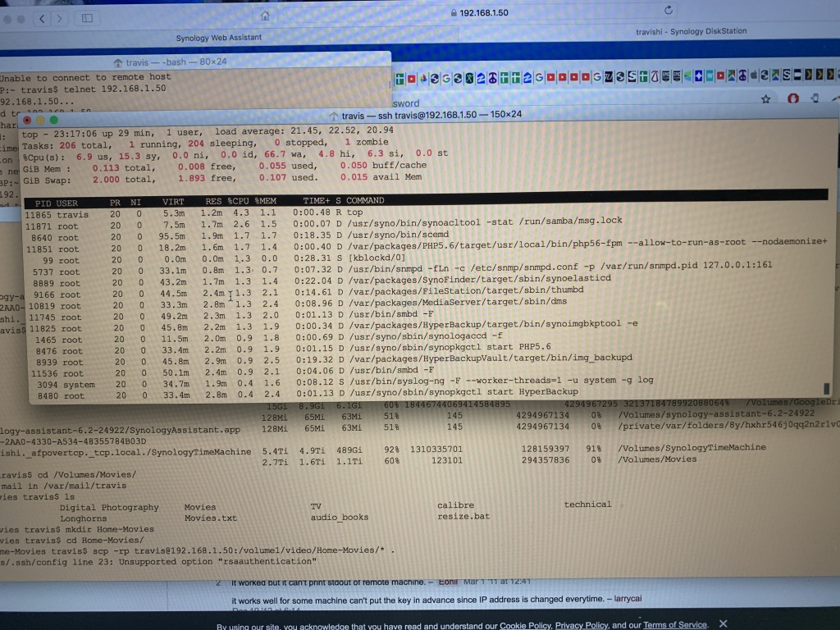Click 'audio_books' in ls output
This screenshot has width=840, height=630.
pos(340,518)
